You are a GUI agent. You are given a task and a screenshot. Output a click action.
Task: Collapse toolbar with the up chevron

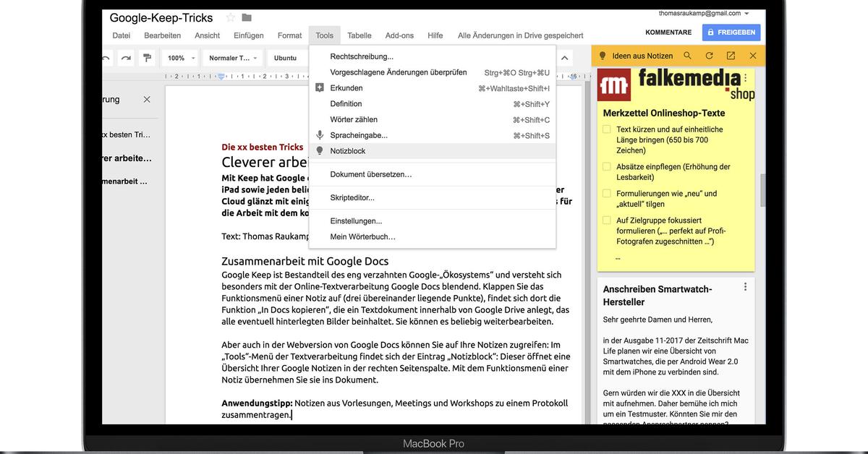click(x=566, y=58)
